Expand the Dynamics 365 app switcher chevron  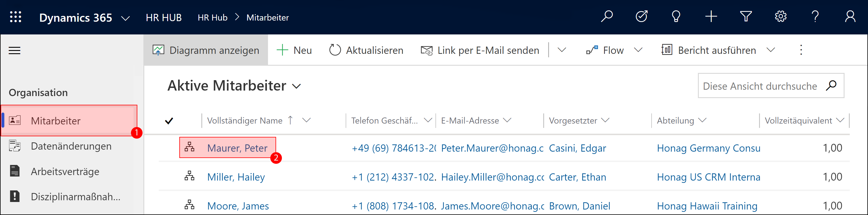(125, 18)
